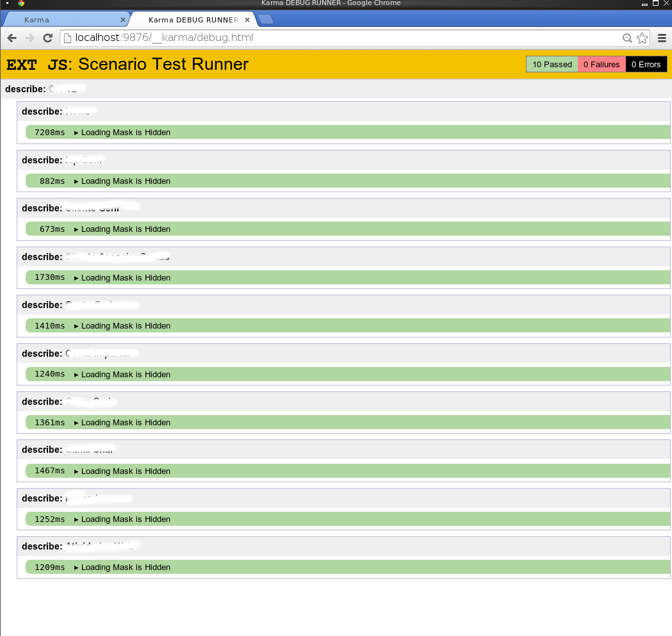Click the page icon in the address bar
The image size is (672, 636).
coord(67,38)
